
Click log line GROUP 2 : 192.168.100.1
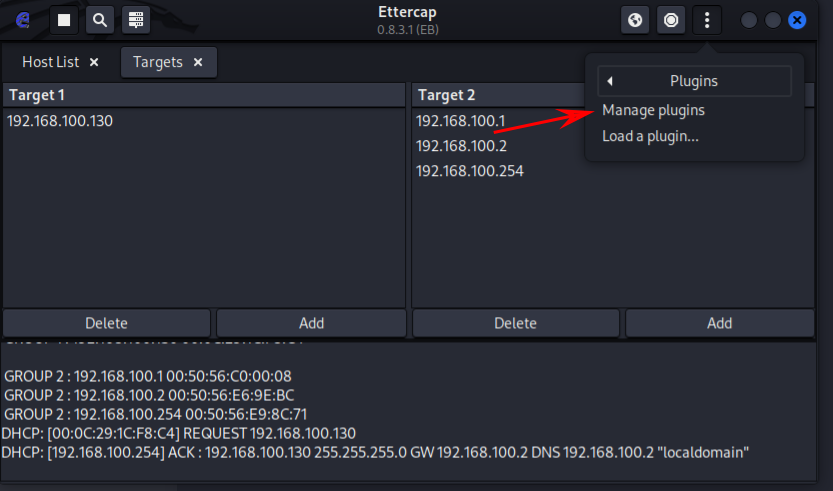148,376
